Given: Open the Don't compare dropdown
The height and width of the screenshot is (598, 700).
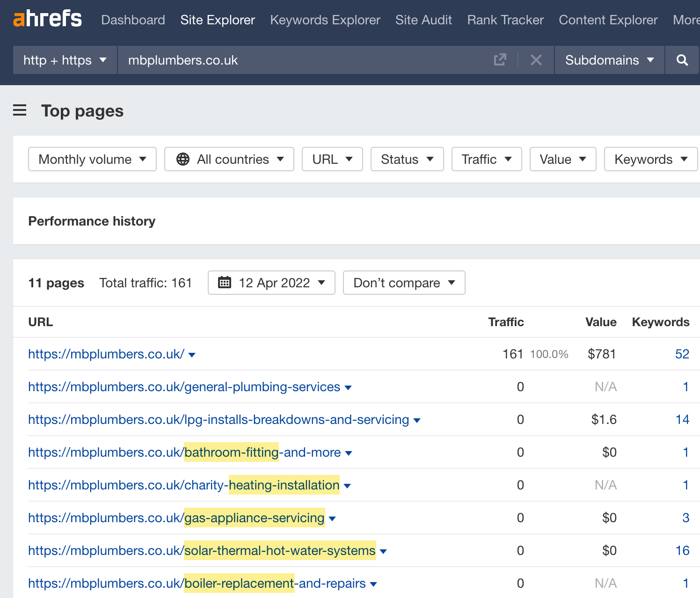Looking at the screenshot, I should (x=403, y=282).
